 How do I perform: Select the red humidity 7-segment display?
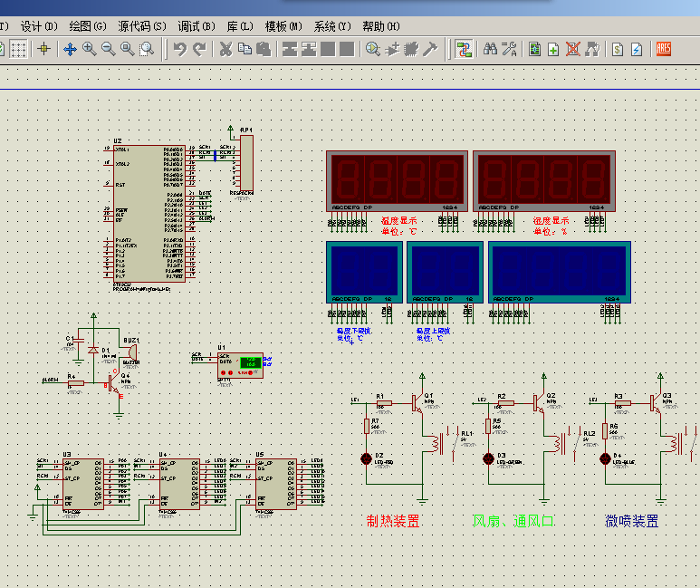[544, 181]
